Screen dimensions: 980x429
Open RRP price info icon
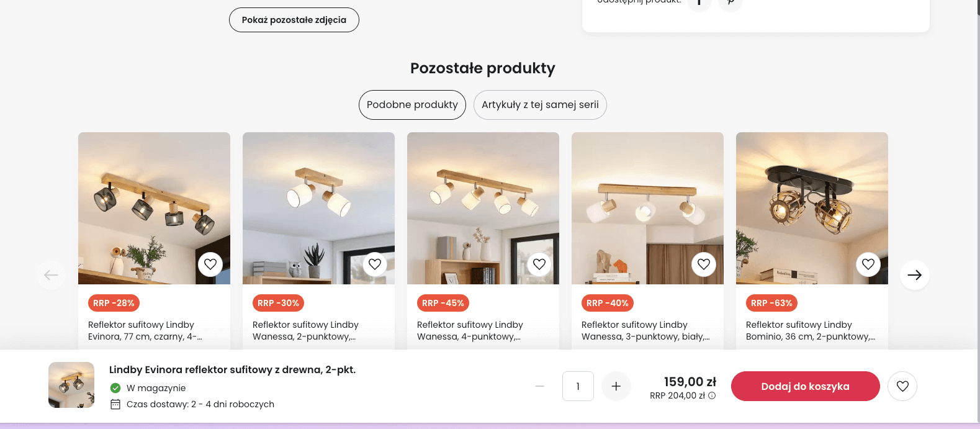[x=712, y=395]
